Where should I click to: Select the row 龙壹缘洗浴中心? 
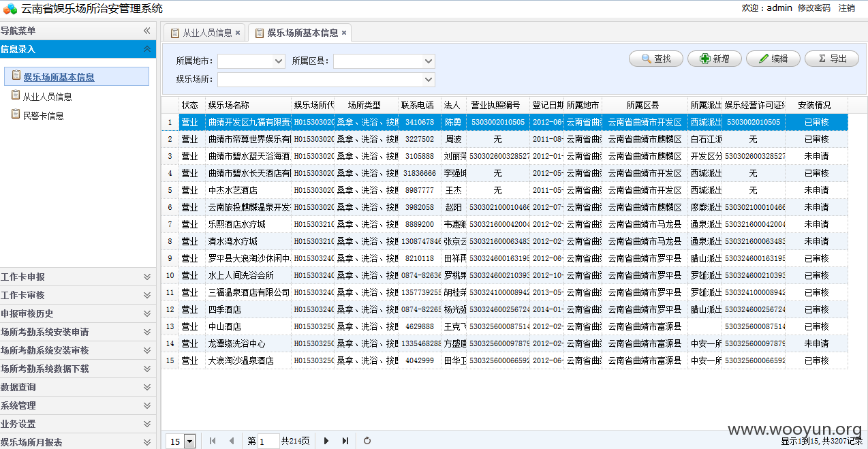[505, 343]
